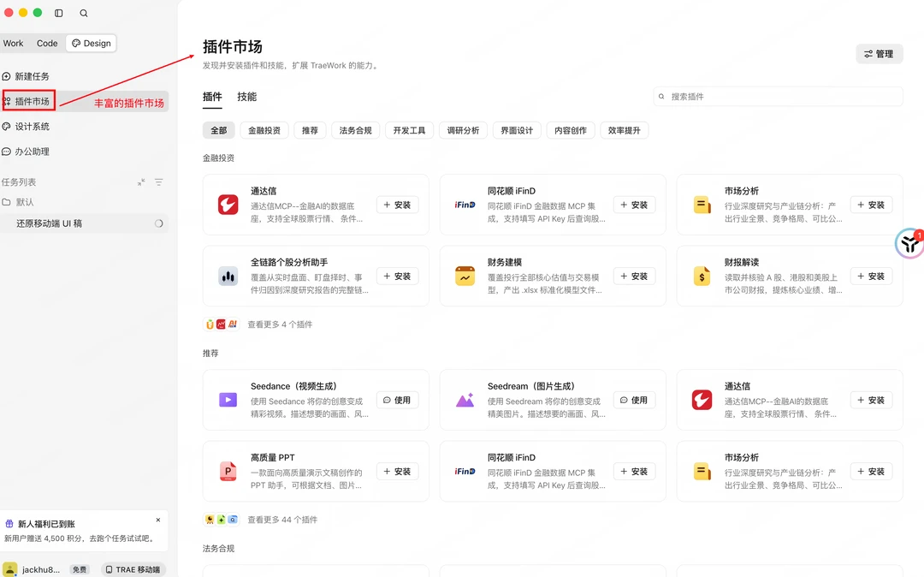Open the search magnifier in title bar
This screenshot has width=924, height=577.
[84, 13]
